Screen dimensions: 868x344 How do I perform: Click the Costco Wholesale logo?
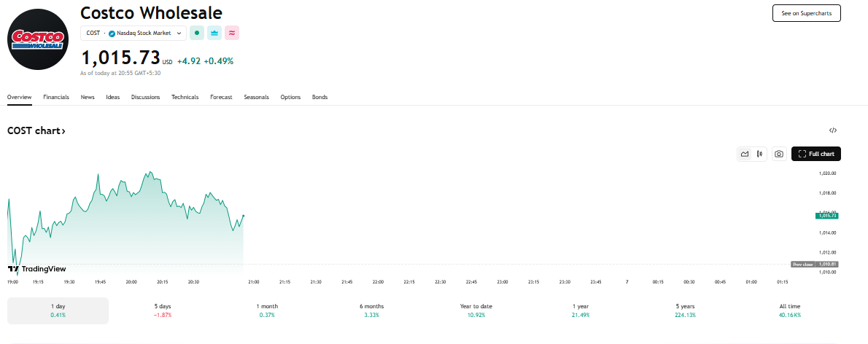[38, 39]
